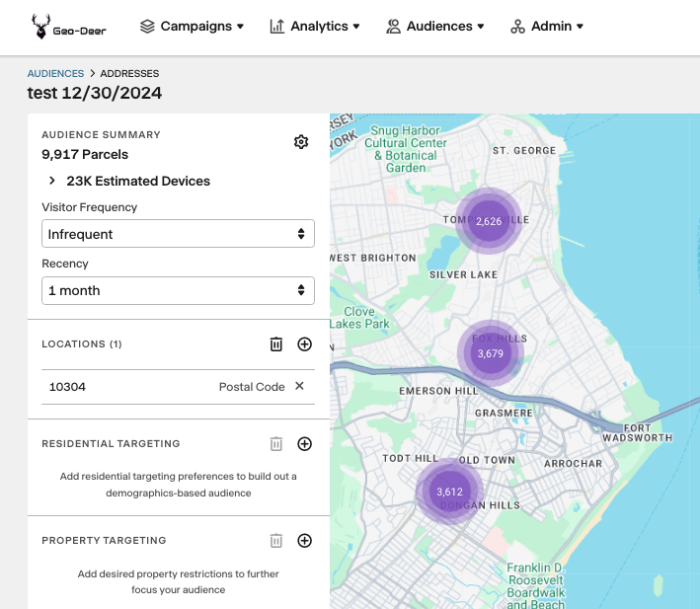Add a new location with plus icon
This screenshot has width=700, height=609.
(304, 344)
